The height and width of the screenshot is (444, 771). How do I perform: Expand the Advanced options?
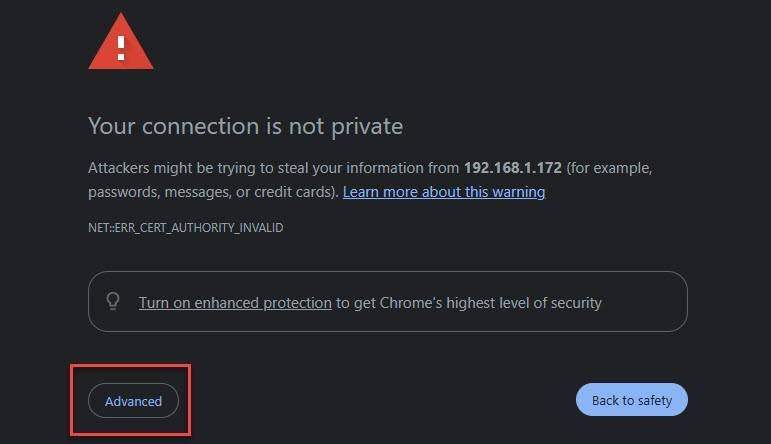(133, 401)
